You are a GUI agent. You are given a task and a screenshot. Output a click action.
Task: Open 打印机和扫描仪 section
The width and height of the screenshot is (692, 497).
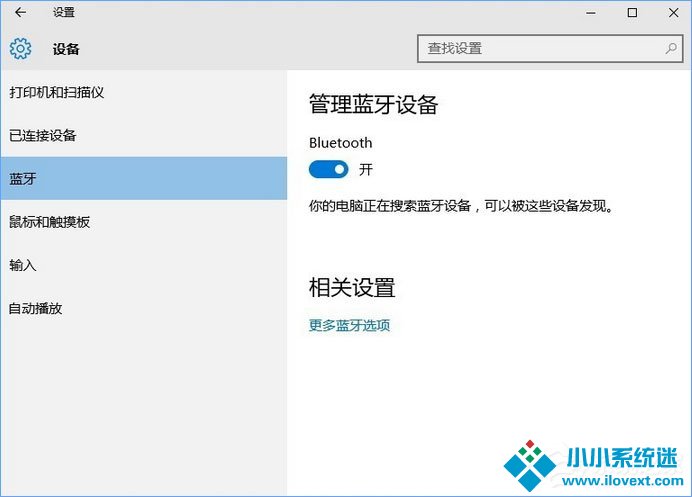[x=144, y=92]
